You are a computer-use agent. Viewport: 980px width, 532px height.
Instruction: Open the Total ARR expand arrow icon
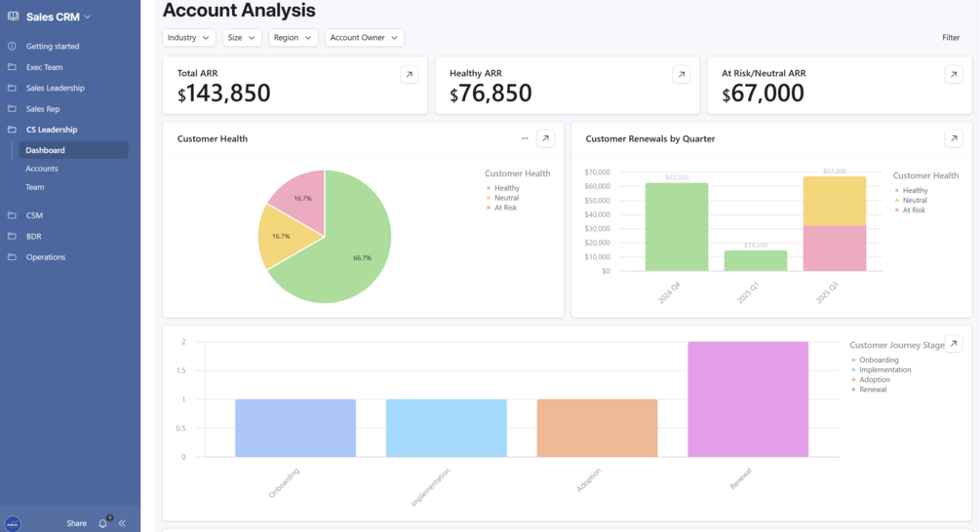409,74
